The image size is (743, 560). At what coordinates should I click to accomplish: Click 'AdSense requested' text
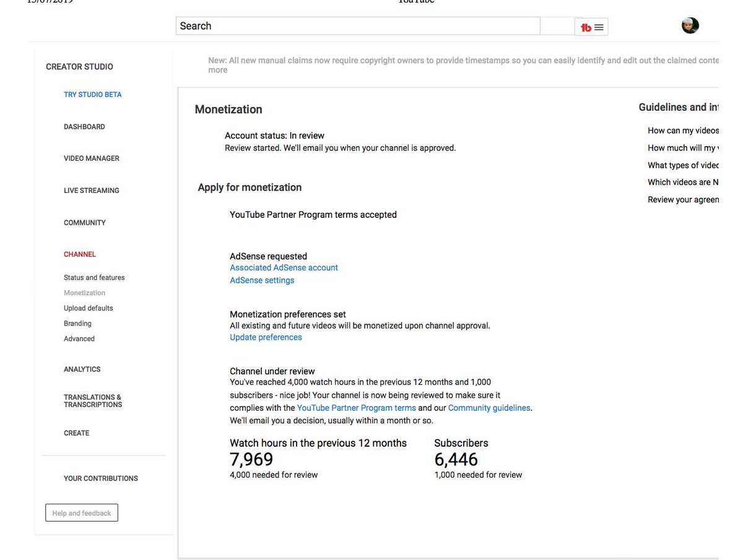pos(269,256)
